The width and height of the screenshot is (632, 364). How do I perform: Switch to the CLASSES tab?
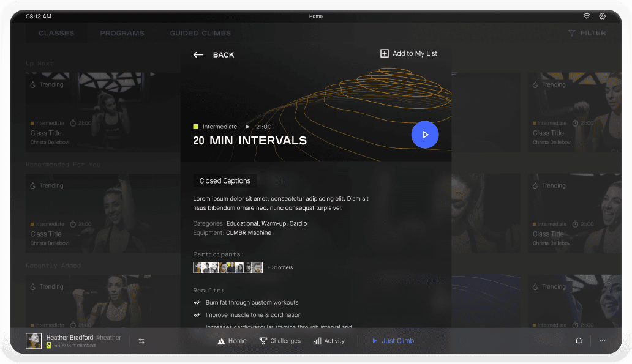click(56, 33)
